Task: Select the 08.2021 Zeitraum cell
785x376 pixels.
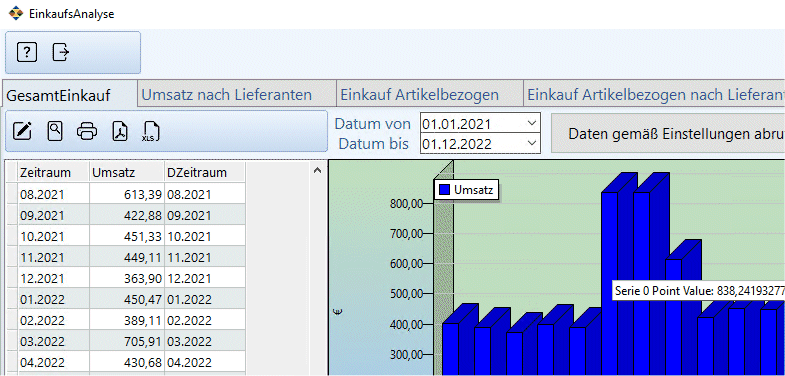Action: (53, 195)
